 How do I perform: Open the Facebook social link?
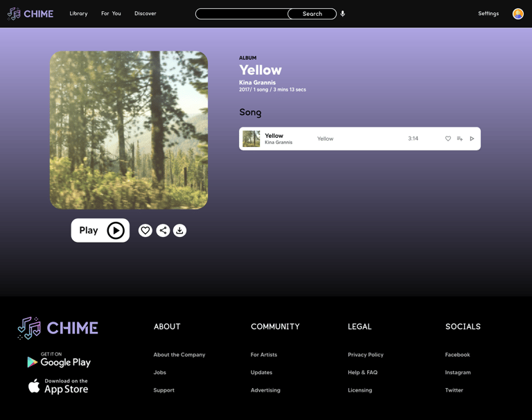coord(457,354)
